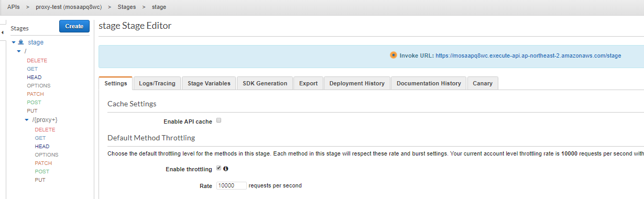644x199 pixels.
Task: Open Stage Variables tab
Action: pyautogui.click(x=209, y=83)
